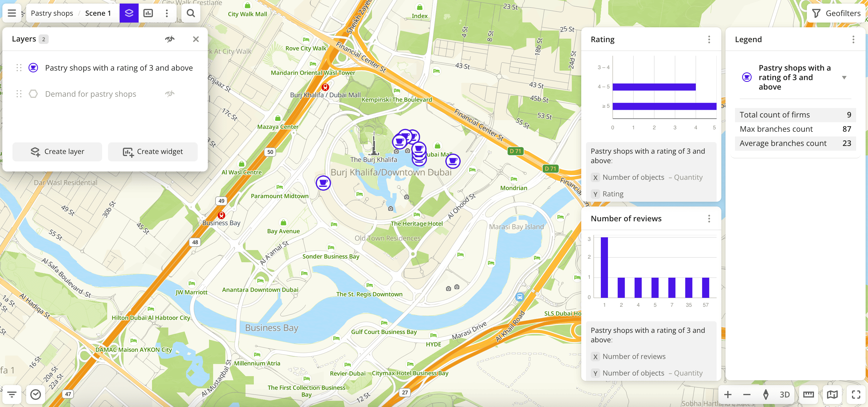Open the hamburger main menu
Screen dimensions: 868x407
[12, 13]
